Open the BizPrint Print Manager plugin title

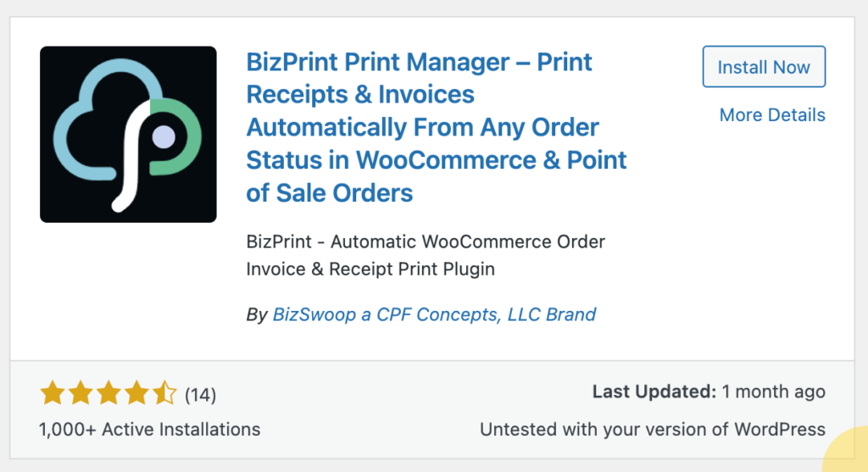click(437, 127)
